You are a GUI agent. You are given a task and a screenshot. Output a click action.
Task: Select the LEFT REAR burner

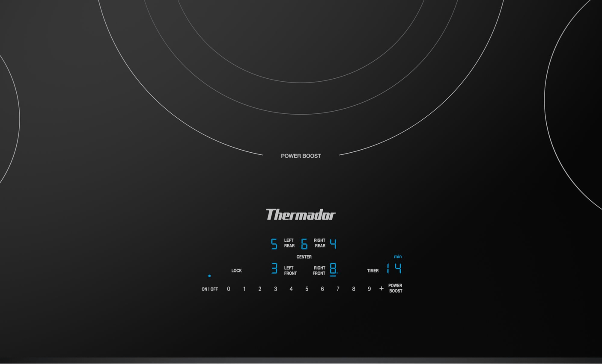tap(289, 243)
